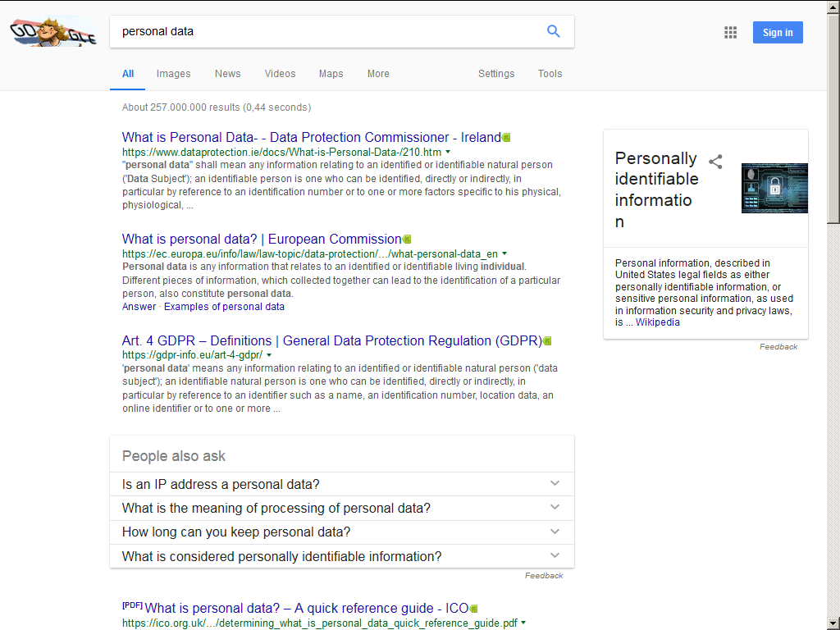Click the 'About 257.000.000 results' text
Screen dimensions: 840x630
(217, 107)
